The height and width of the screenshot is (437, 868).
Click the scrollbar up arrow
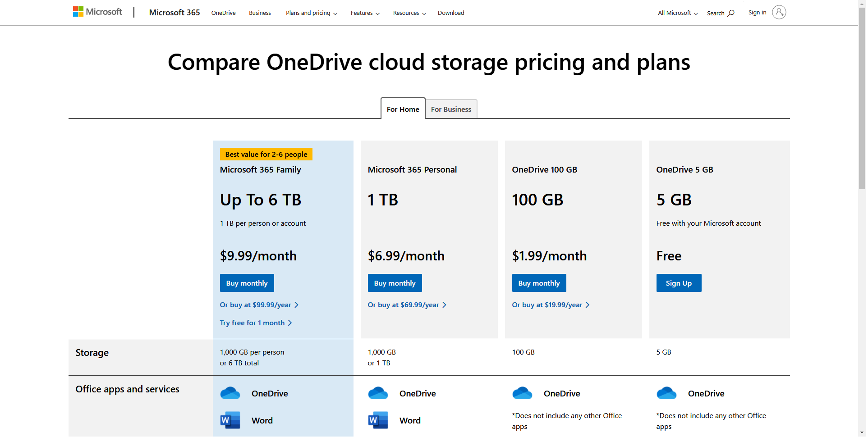(x=862, y=3)
